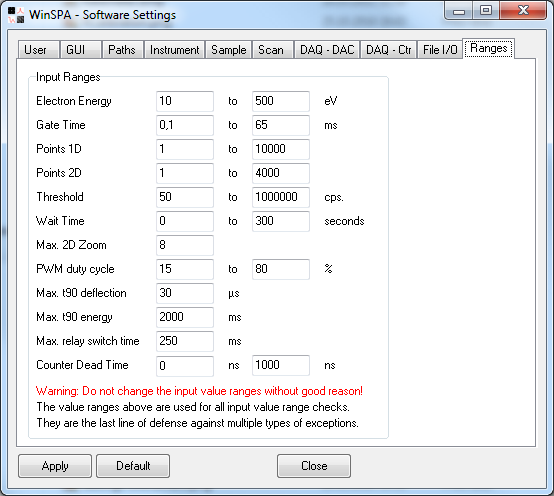The width and height of the screenshot is (554, 496).
Task: Edit Threshold maximum field 1000000
Action: (281, 197)
